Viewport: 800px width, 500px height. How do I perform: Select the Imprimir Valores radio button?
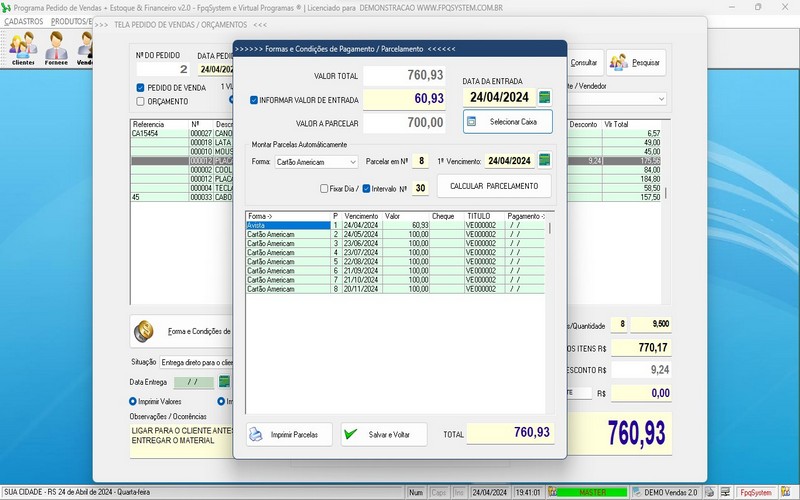135,401
